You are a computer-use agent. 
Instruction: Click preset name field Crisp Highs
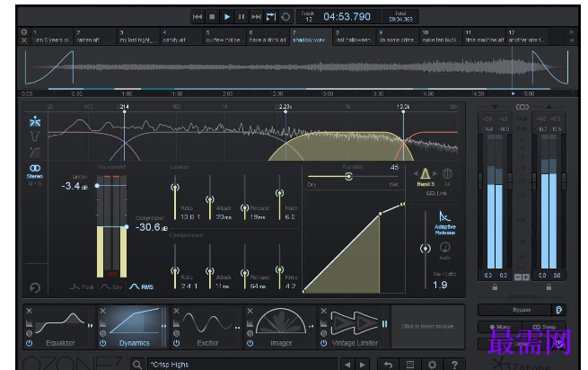[242, 365]
